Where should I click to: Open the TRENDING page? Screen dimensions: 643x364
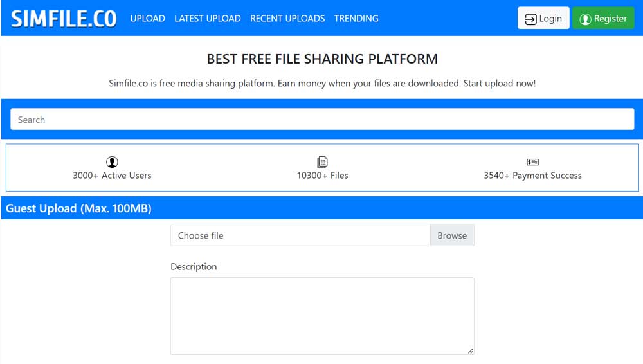(356, 19)
